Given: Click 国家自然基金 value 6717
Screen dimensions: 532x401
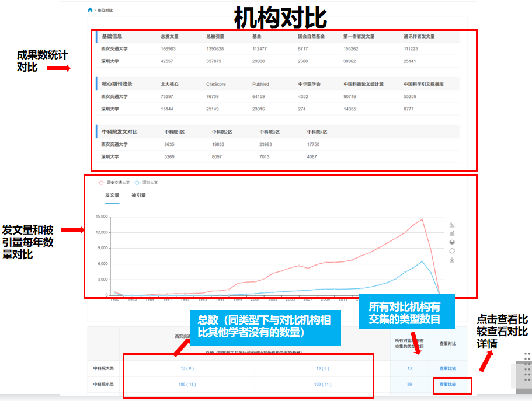Looking at the screenshot, I should 303,49.
